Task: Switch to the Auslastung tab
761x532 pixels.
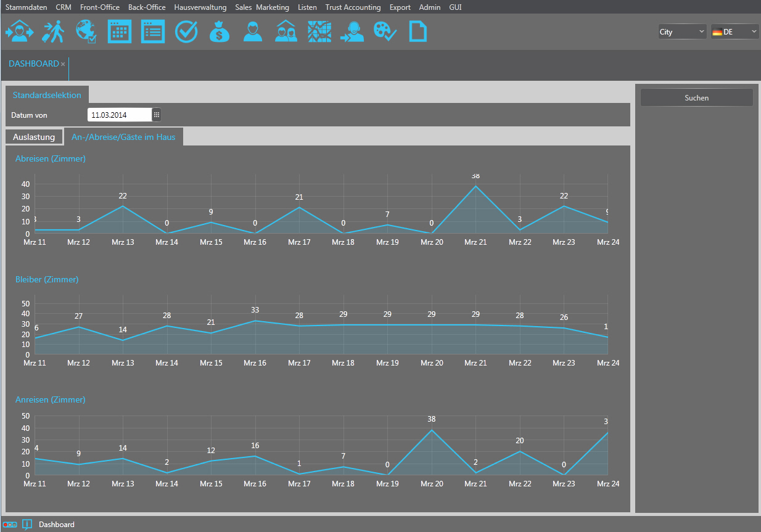Action: coord(34,137)
